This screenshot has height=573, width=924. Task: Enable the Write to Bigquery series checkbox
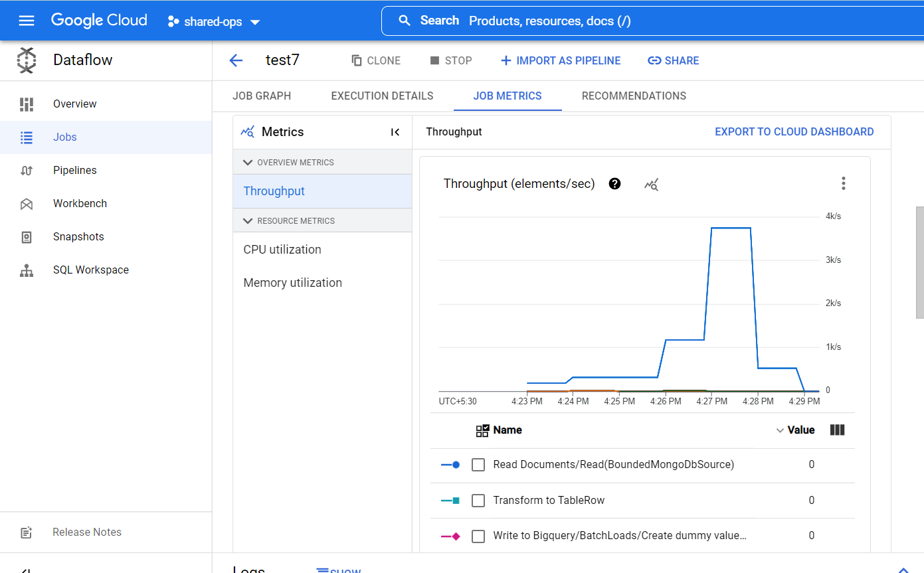pos(478,536)
